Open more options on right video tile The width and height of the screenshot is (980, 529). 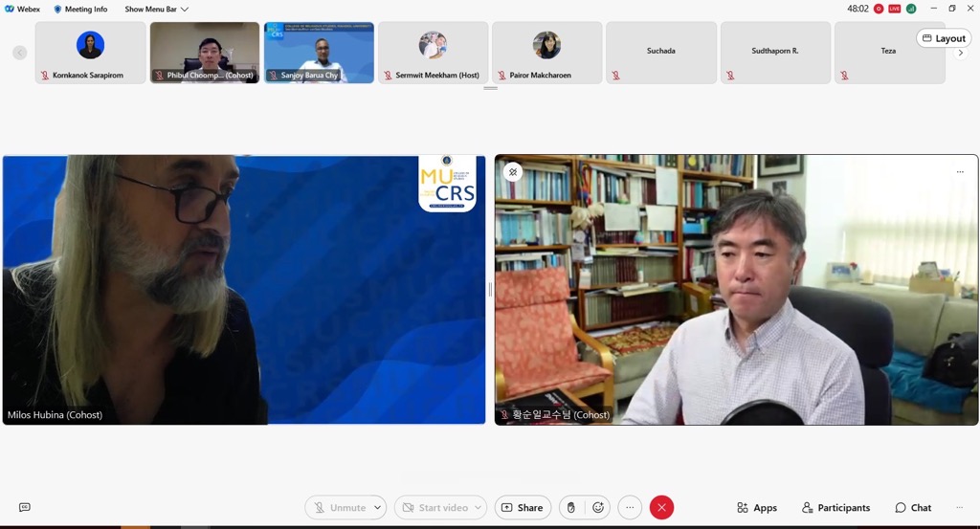tap(960, 172)
